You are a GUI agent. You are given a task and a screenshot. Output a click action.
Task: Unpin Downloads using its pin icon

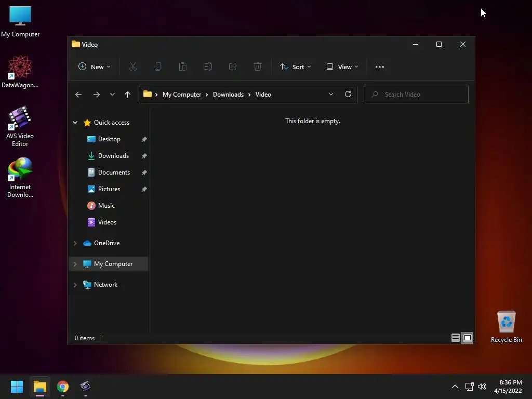[x=144, y=156]
